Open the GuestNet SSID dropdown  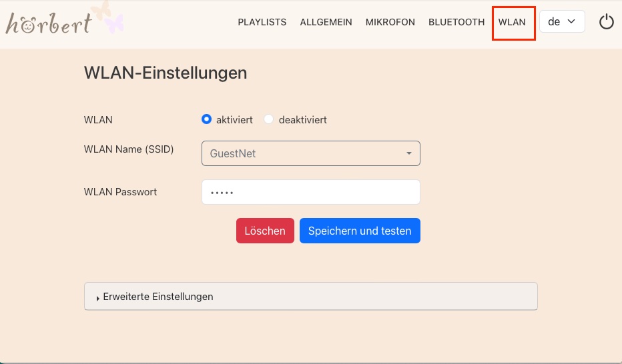coord(310,153)
